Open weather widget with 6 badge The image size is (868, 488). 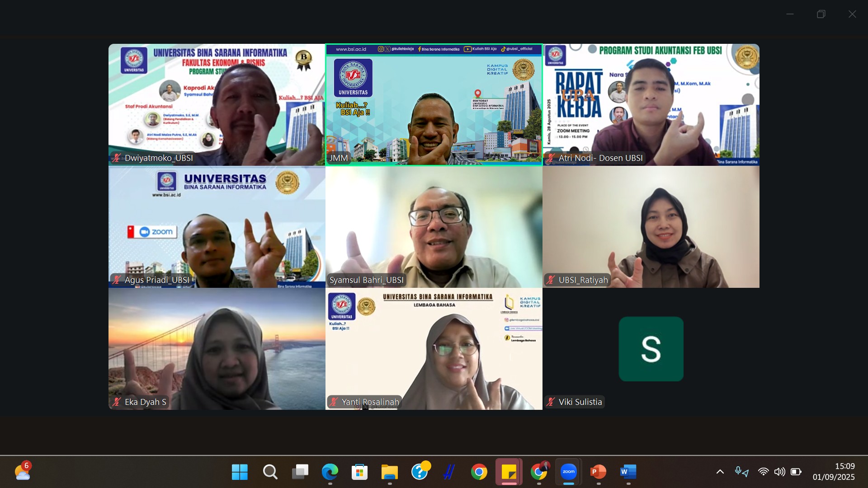click(23, 472)
